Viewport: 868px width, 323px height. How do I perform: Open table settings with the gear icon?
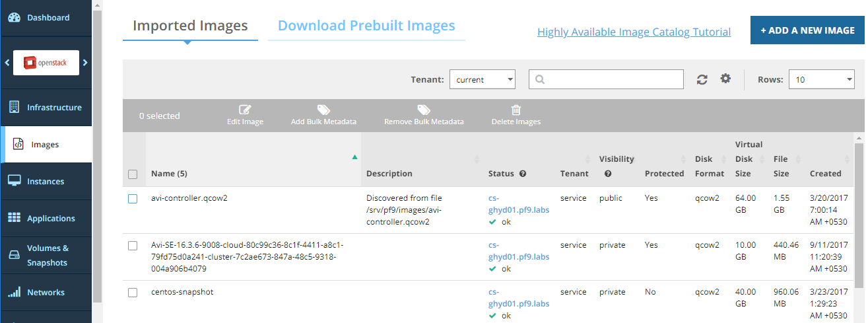pyautogui.click(x=725, y=79)
